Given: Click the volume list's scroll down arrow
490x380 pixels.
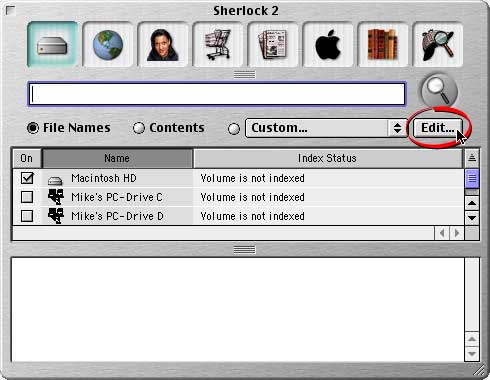Looking at the screenshot, I should coord(472,218).
